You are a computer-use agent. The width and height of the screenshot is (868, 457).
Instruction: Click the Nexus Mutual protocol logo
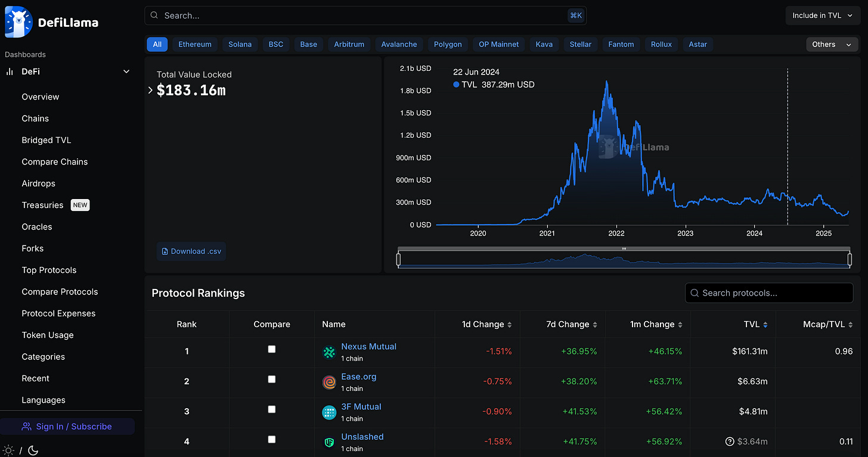[329, 352]
